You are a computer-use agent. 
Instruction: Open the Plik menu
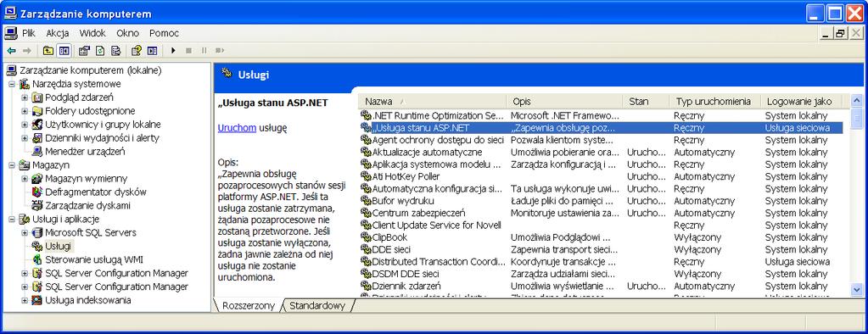29,33
